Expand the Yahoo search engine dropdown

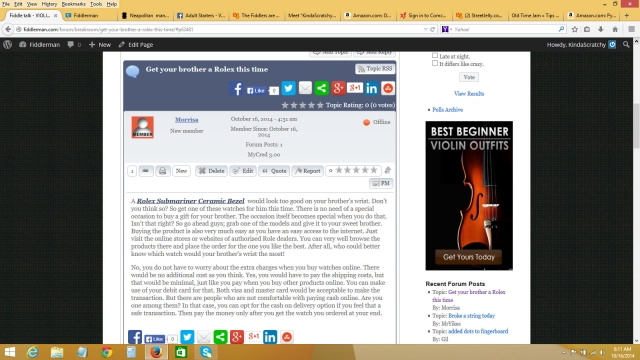click(447, 29)
